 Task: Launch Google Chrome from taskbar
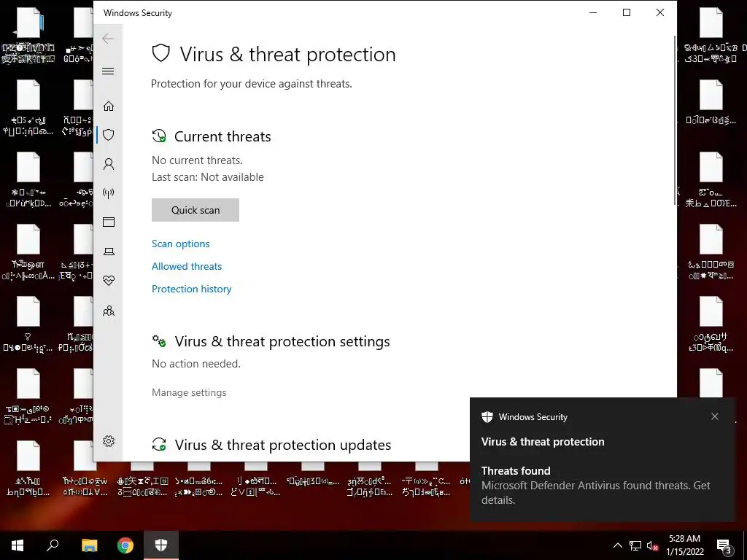coord(125,545)
